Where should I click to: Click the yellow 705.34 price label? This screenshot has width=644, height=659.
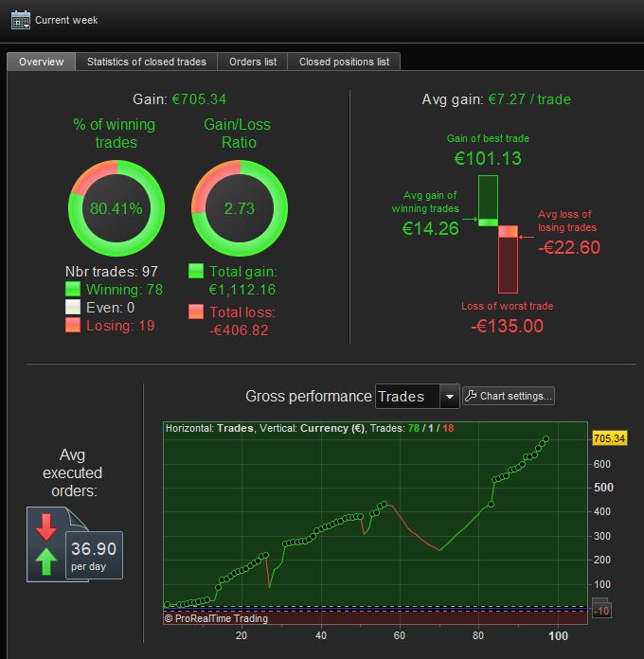[x=609, y=438]
